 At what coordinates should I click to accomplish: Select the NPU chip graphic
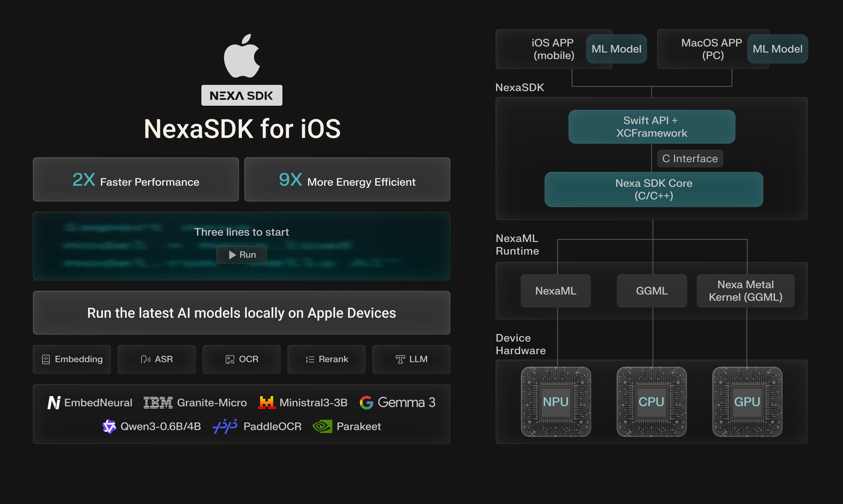(x=556, y=402)
